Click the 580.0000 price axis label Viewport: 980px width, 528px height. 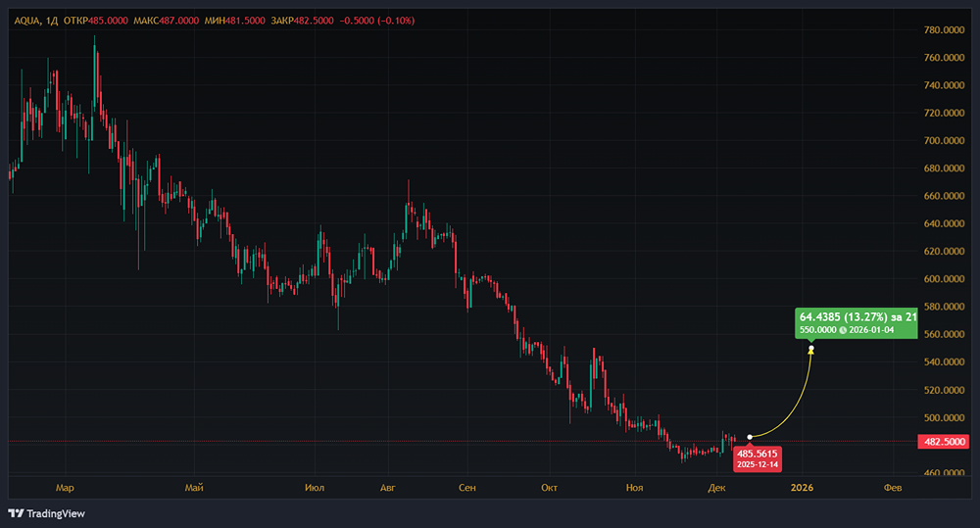pyautogui.click(x=944, y=307)
